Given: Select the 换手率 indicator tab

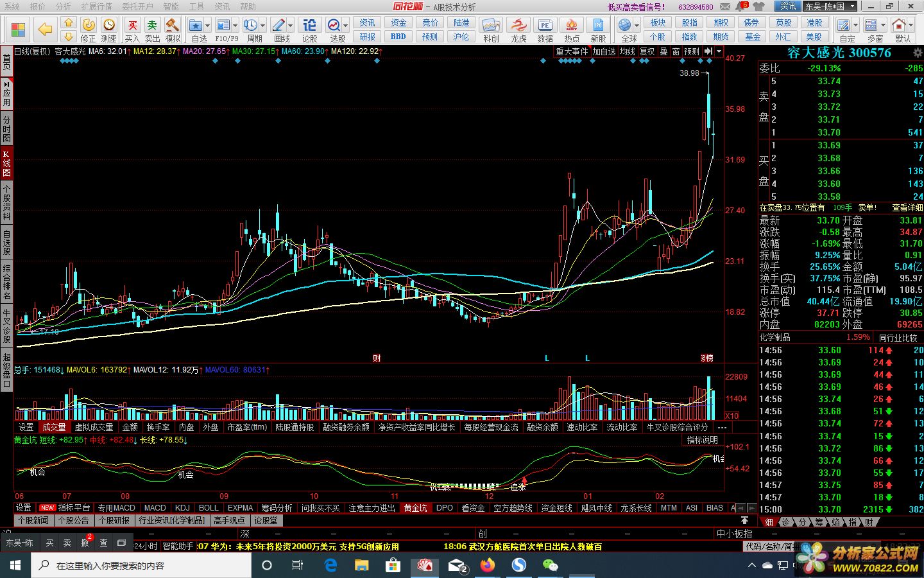Looking at the screenshot, I should pyautogui.click(x=158, y=427).
